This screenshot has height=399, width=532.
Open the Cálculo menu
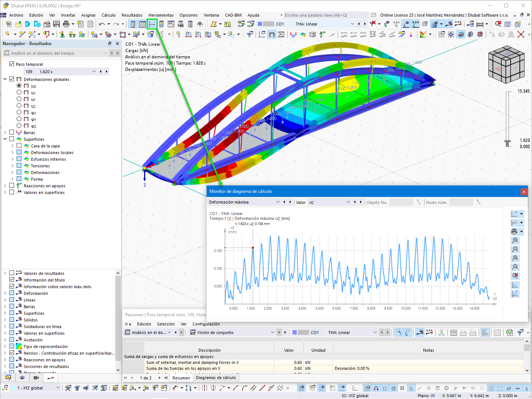pyautogui.click(x=109, y=15)
